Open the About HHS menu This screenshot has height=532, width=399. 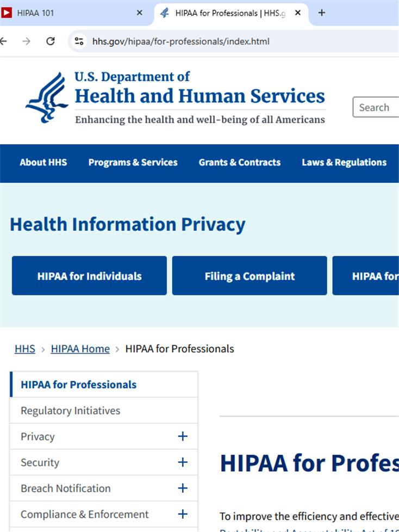coord(43,163)
